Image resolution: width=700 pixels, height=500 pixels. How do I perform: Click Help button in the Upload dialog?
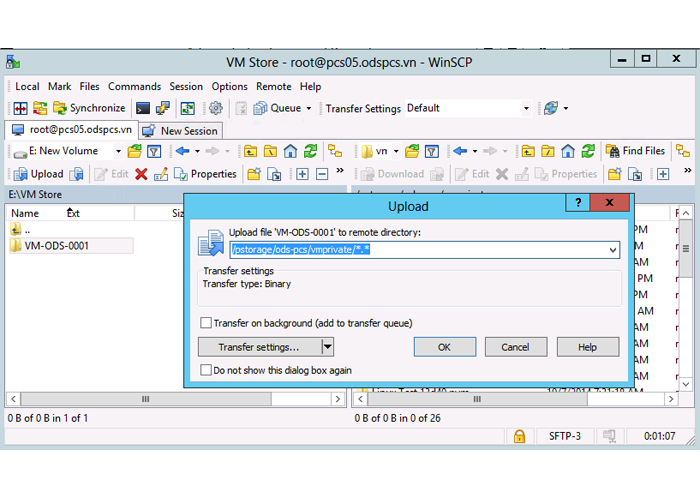(x=588, y=347)
